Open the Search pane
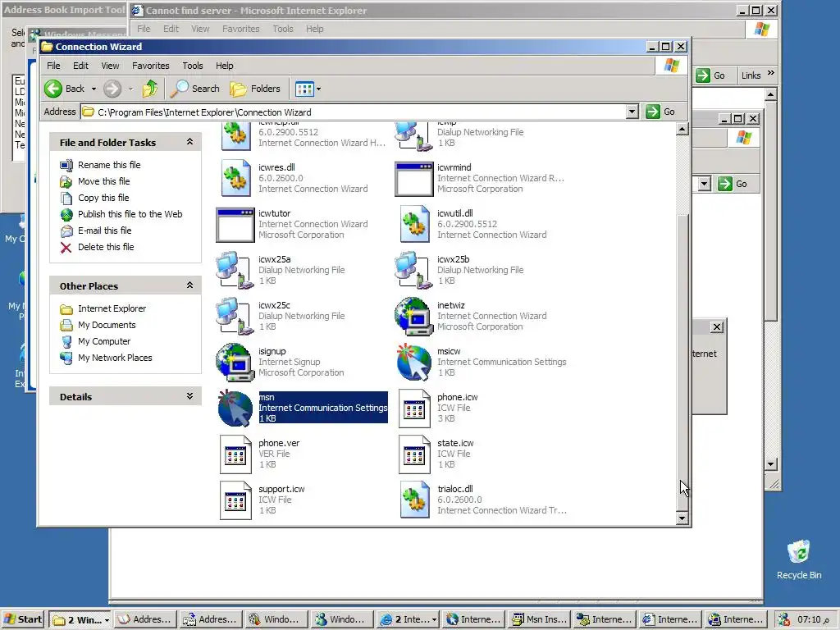The image size is (840, 630). click(x=195, y=89)
